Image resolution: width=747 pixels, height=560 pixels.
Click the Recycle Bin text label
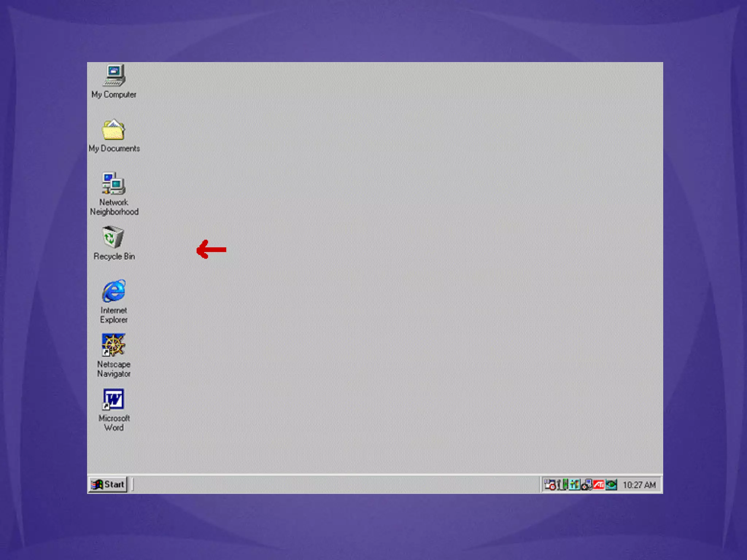point(114,256)
